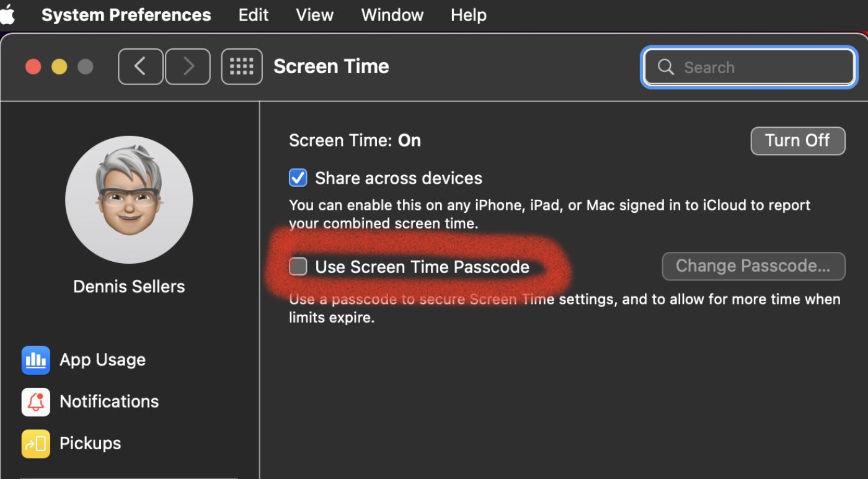
Task: Go forward with the right chevron
Action: pyautogui.click(x=188, y=66)
